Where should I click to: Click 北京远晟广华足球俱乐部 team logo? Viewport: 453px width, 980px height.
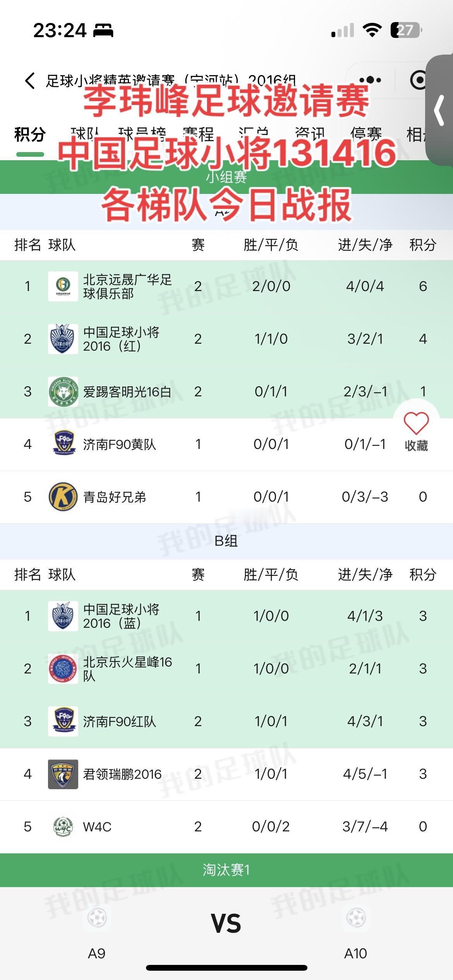pyautogui.click(x=63, y=286)
